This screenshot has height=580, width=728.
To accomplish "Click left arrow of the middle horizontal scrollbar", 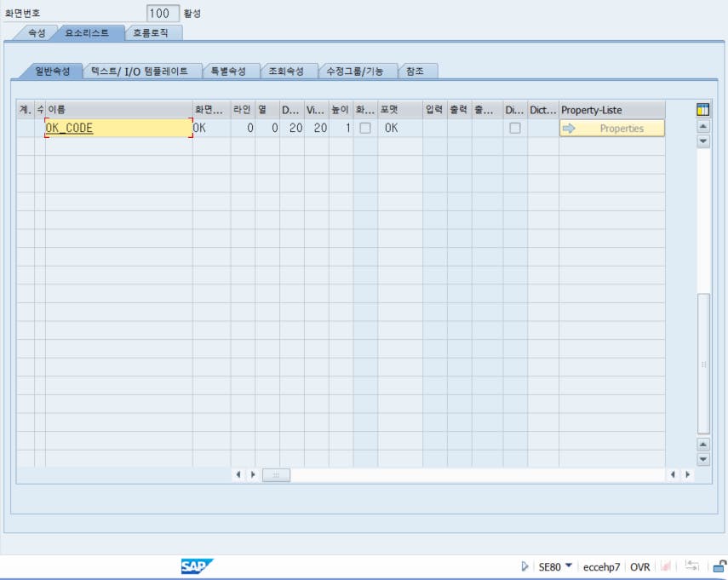I will point(238,474).
